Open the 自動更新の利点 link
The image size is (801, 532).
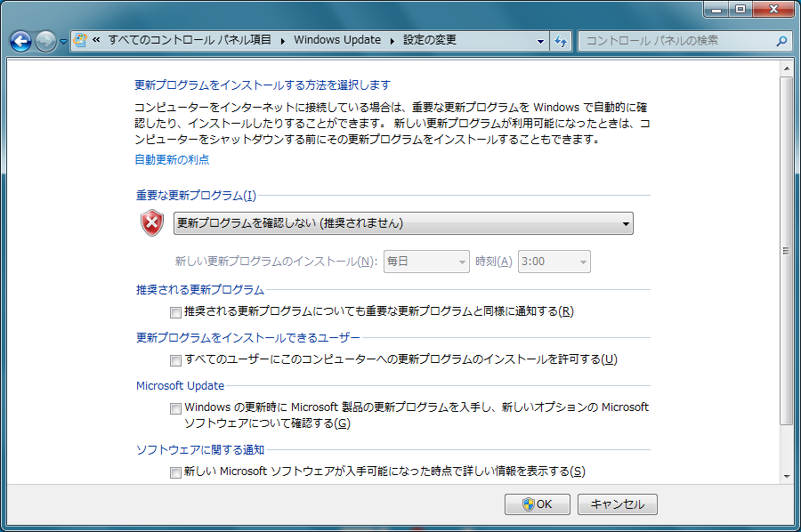tap(172, 160)
